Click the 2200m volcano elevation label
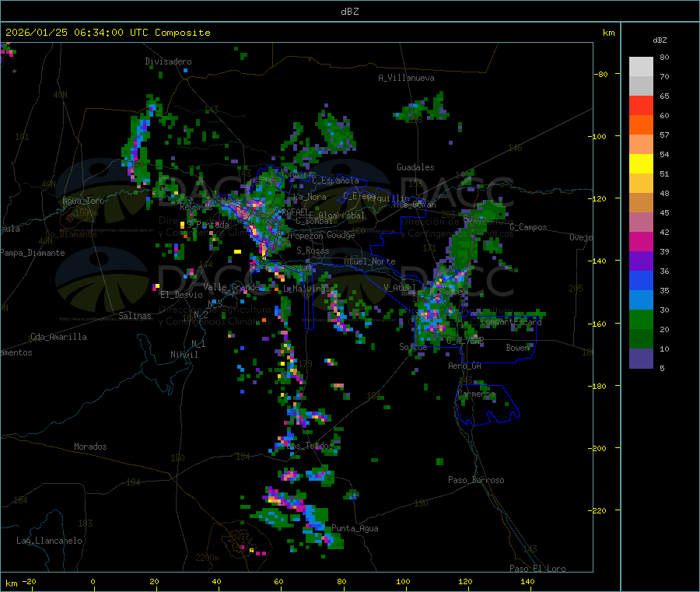700x592 pixels. tap(207, 558)
